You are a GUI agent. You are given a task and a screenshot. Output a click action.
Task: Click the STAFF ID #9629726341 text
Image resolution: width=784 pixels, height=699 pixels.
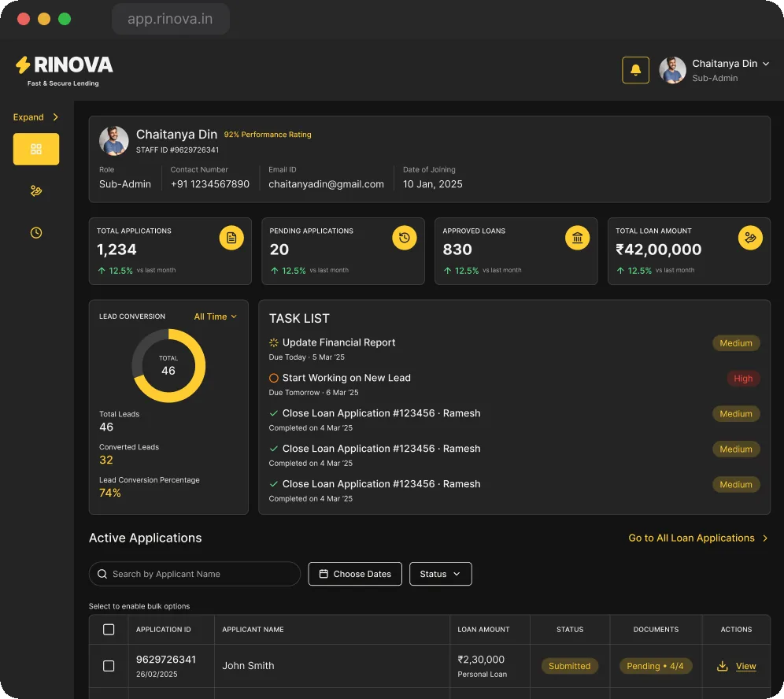[x=177, y=150]
